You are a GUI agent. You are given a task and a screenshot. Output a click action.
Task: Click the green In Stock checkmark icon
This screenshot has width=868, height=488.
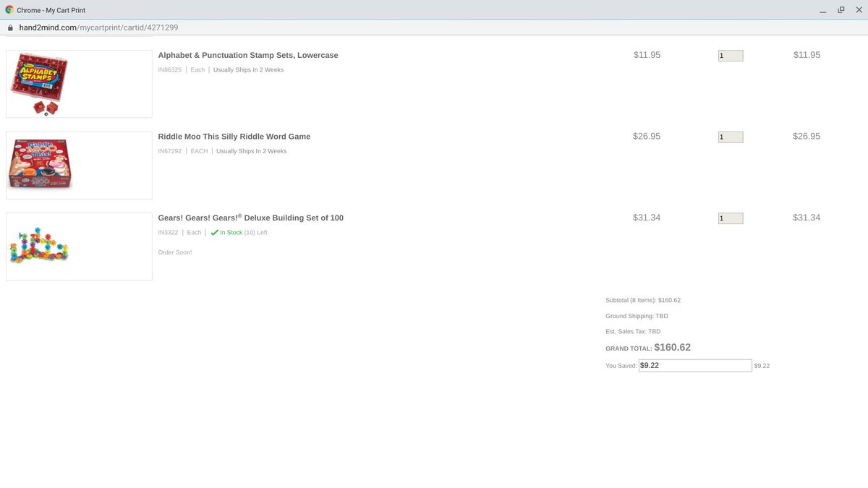click(215, 232)
